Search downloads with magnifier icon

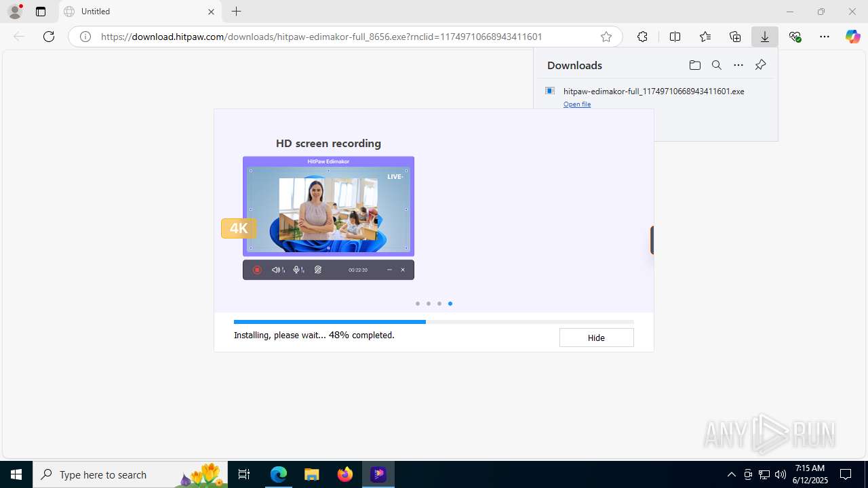(x=717, y=65)
